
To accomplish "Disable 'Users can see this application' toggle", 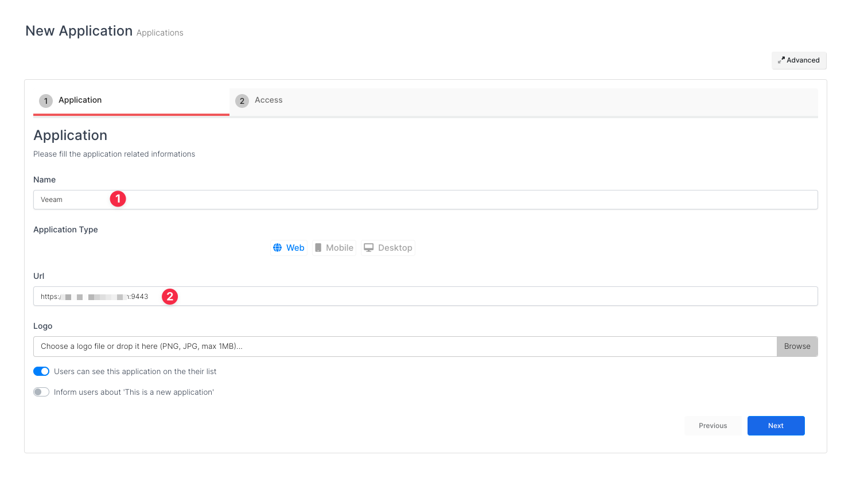I will (x=41, y=371).
